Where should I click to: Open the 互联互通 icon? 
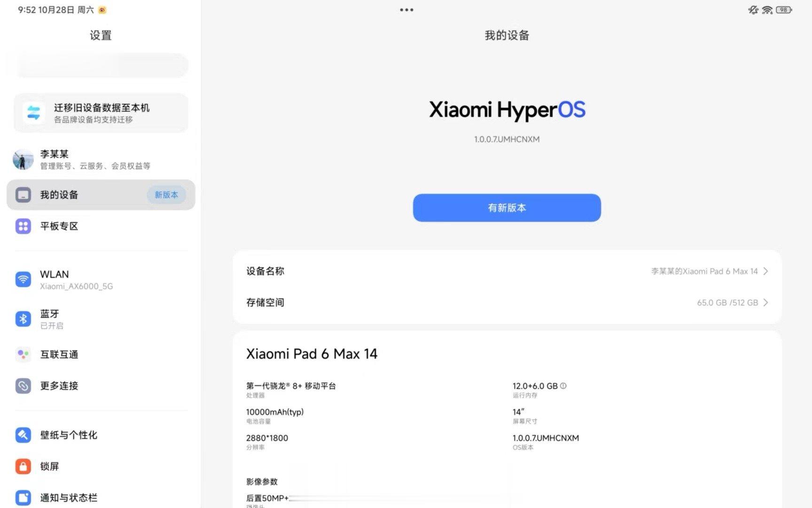[23, 354]
